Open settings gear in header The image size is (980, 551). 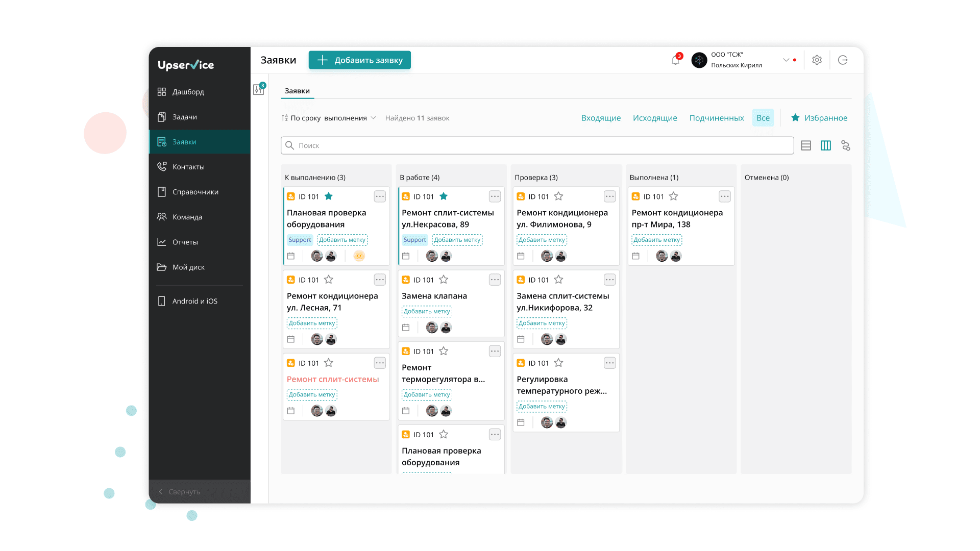click(x=817, y=60)
